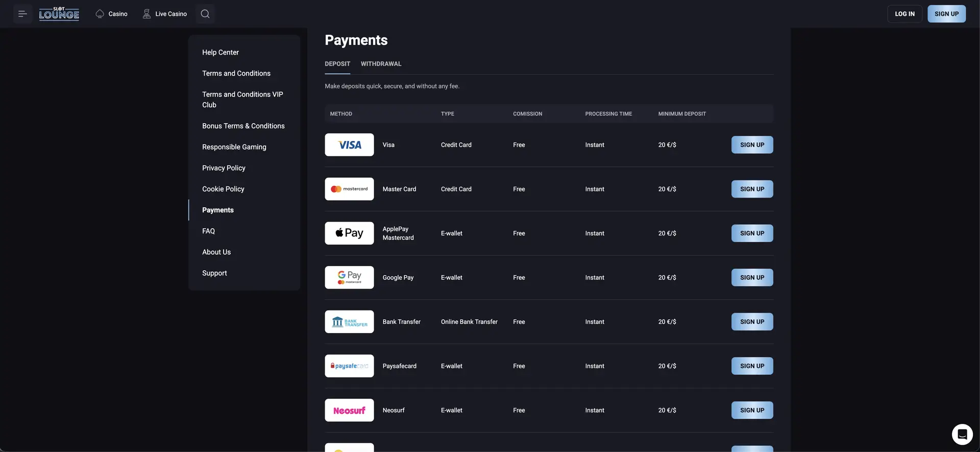Open Support in sidebar
This screenshot has height=452, width=980.
[x=214, y=273]
